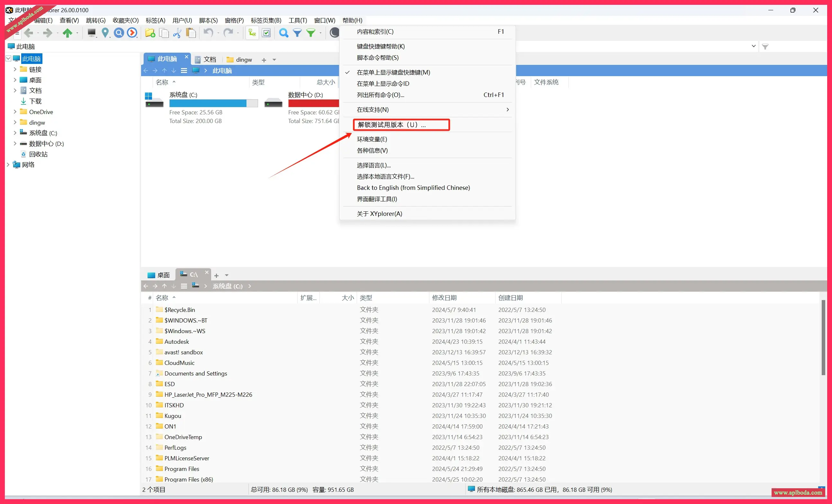Click the New Folder toolbar icon
Image resolution: width=832 pixels, height=504 pixels.
149,33
